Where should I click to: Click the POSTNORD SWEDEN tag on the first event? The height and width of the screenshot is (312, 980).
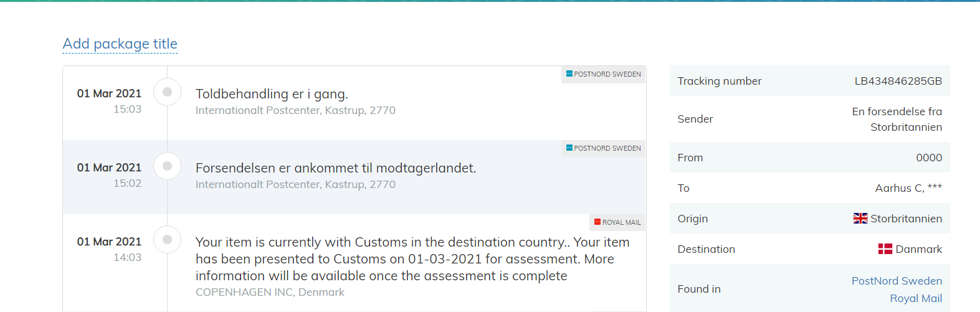[604, 74]
